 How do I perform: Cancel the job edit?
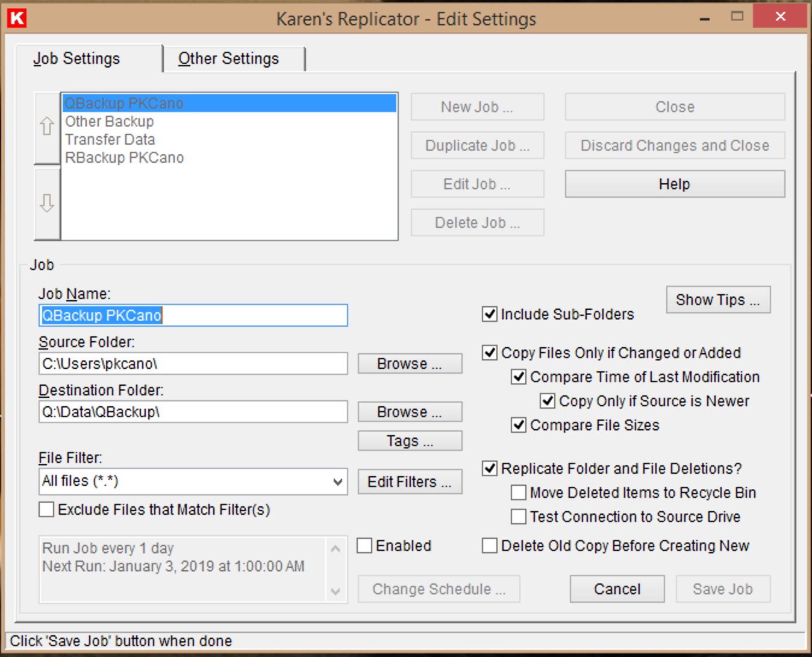[617, 589]
